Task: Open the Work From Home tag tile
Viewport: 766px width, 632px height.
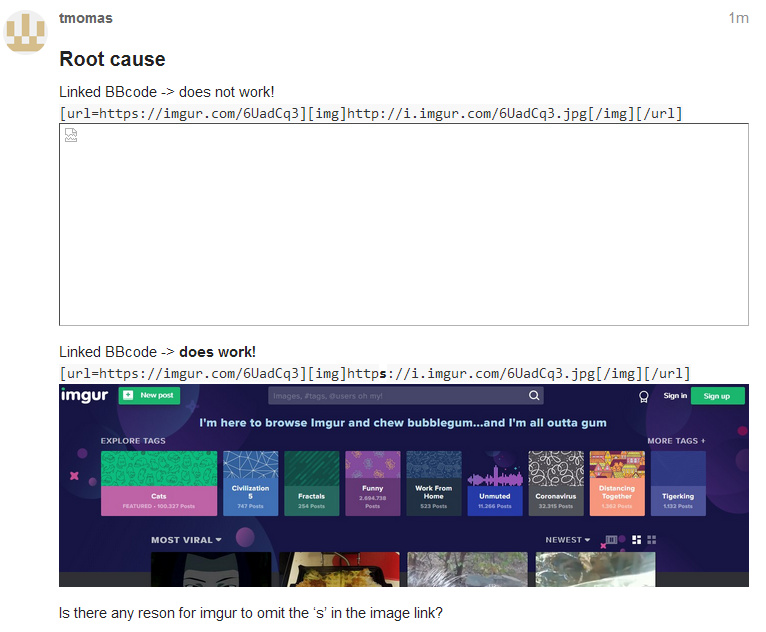Action: click(434, 483)
